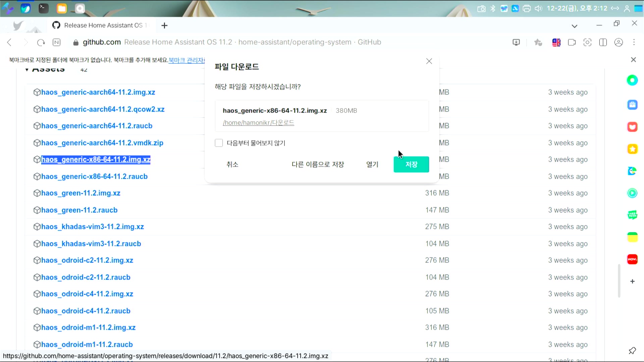Download haos_generic-aarch64-11.2.qcow2.xz

[x=103, y=109]
